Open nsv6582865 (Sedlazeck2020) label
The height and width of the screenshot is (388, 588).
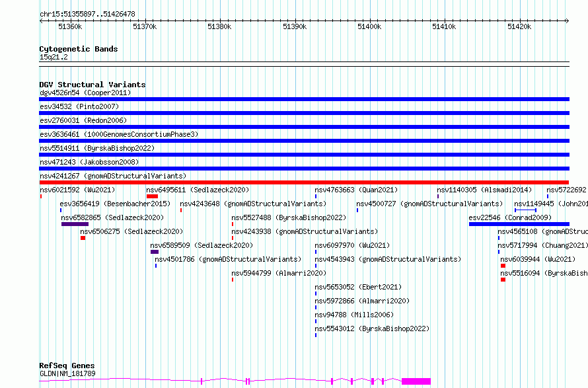click(112, 217)
